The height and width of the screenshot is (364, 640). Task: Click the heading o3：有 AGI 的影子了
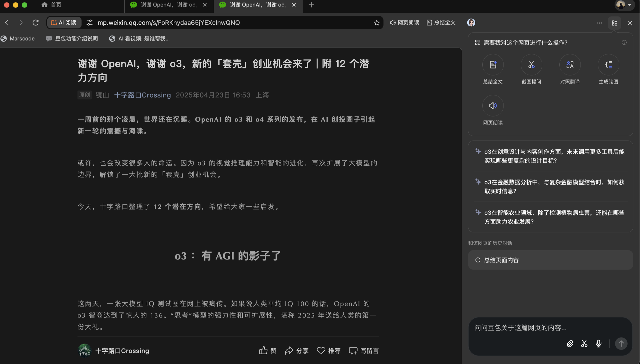click(228, 256)
